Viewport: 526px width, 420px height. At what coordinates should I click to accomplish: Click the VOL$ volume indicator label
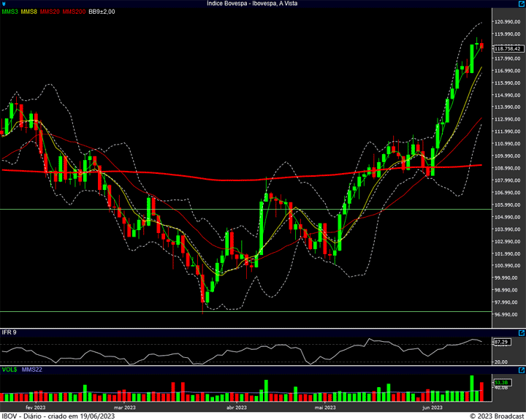(9, 370)
